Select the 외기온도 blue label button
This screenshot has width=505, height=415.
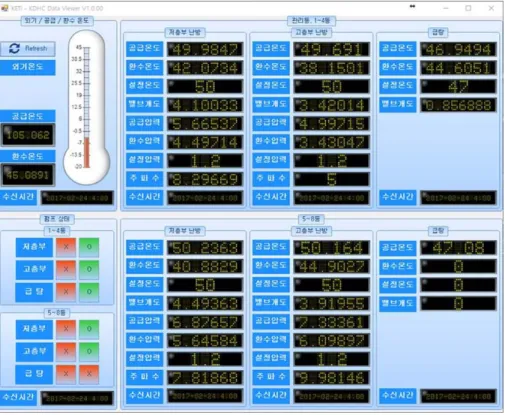tap(27, 67)
